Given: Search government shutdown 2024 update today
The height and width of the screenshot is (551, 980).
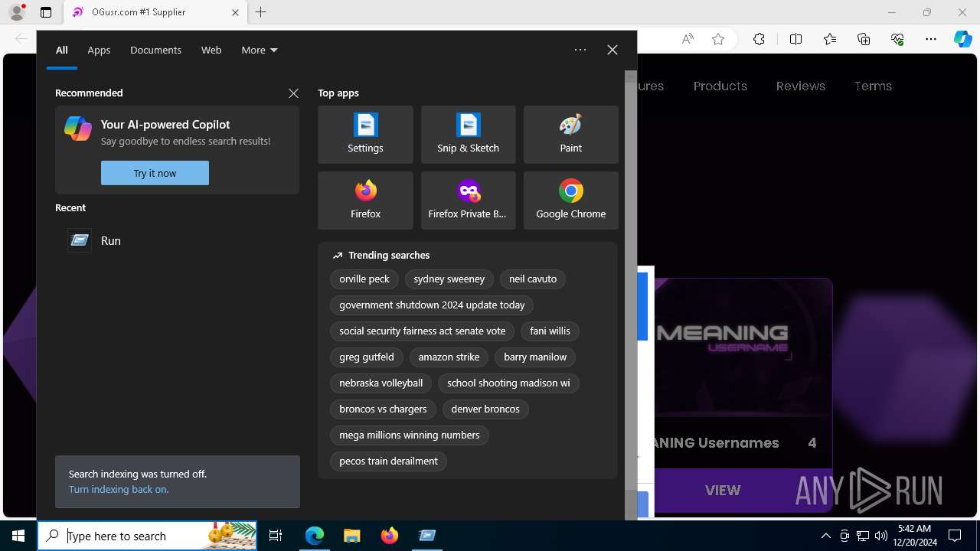Looking at the screenshot, I should [x=432, y=305].
